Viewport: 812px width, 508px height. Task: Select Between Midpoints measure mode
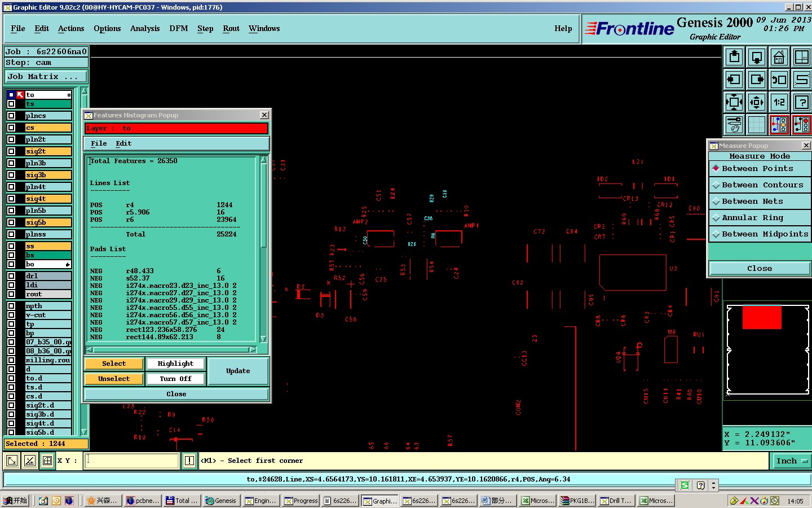(x=760, y=234)
